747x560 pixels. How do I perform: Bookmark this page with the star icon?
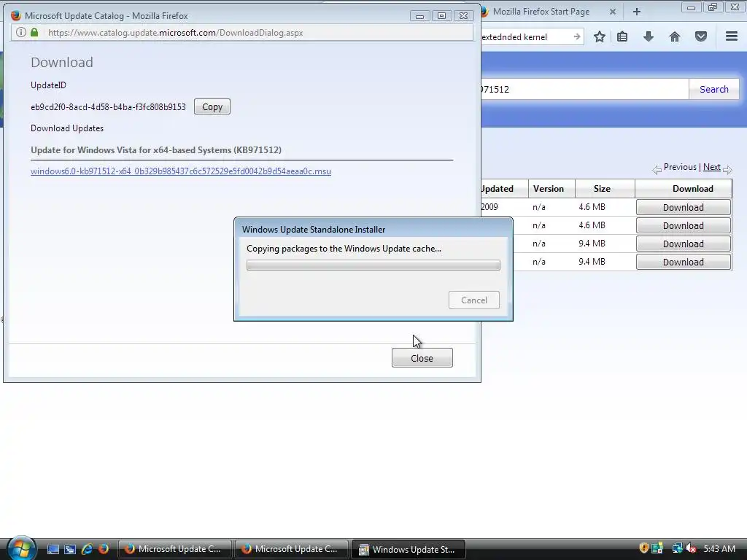click(x=600, y=36)
